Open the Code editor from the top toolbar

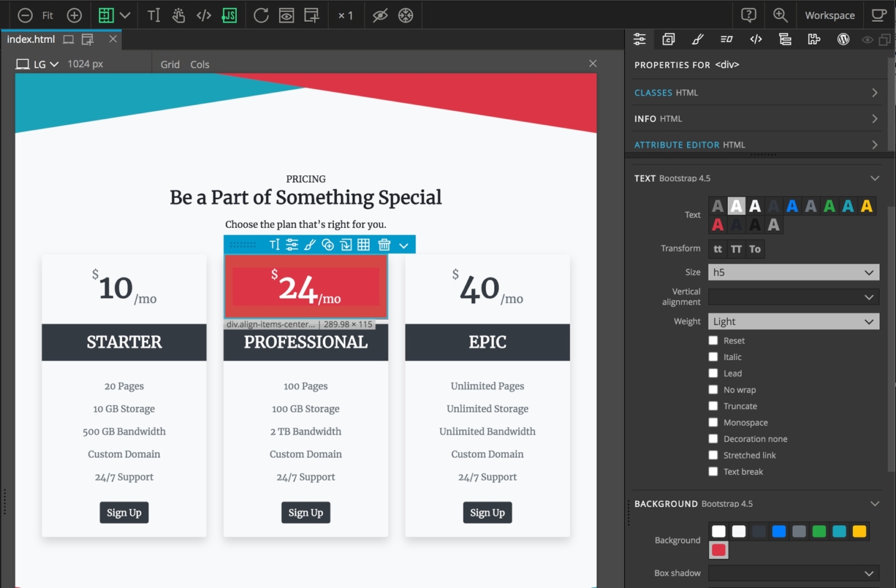(x=203, y=15)
